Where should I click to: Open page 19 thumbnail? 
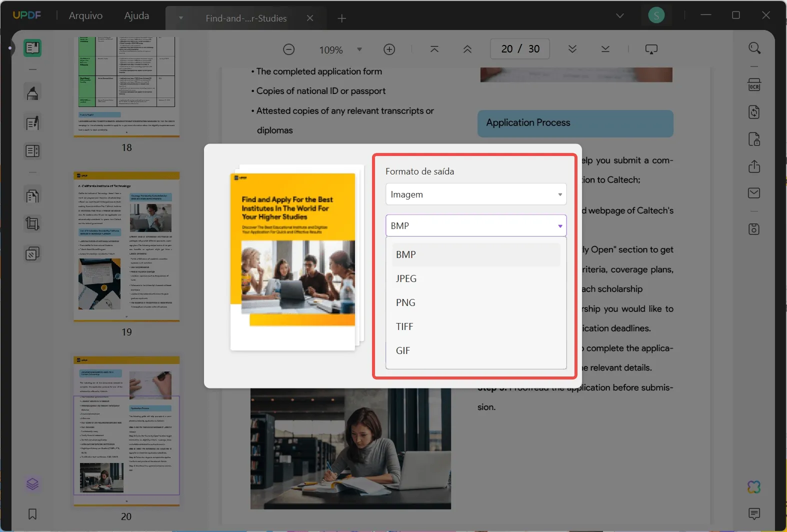[126, 246]
